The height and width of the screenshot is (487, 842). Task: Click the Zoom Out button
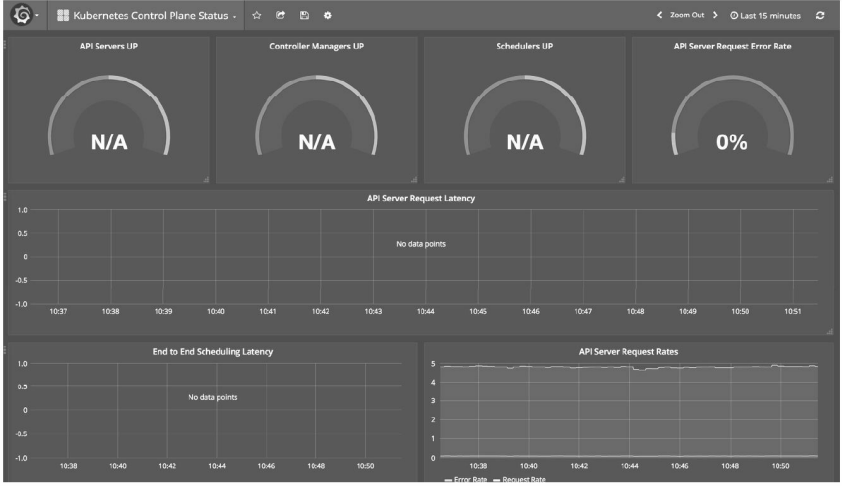(687, 15)
